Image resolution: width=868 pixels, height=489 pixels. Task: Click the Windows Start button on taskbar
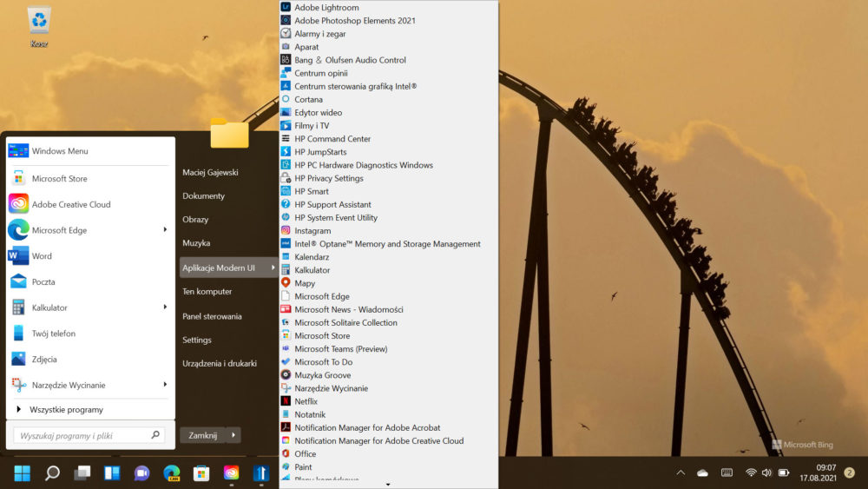click(23, 473)
